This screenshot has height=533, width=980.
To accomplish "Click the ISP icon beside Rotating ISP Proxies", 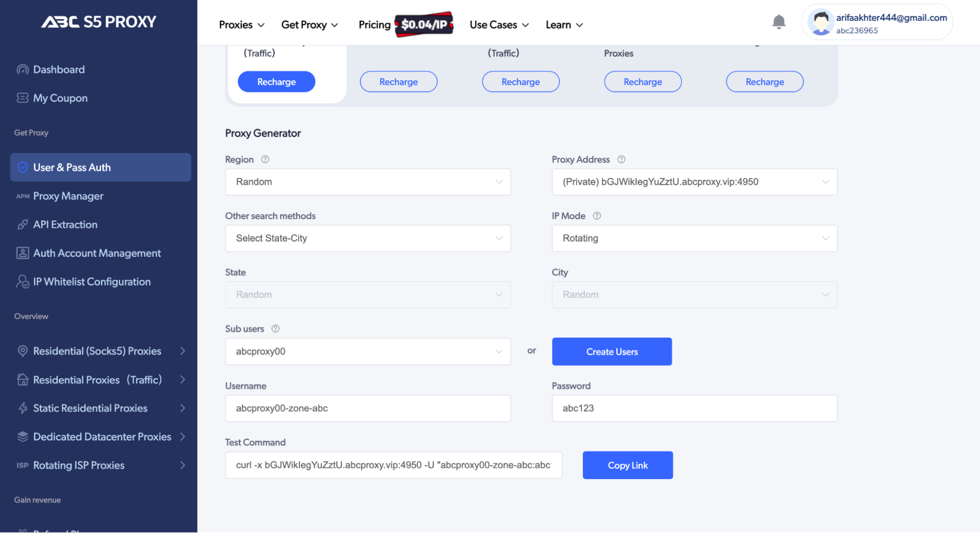I will point(23,465).
